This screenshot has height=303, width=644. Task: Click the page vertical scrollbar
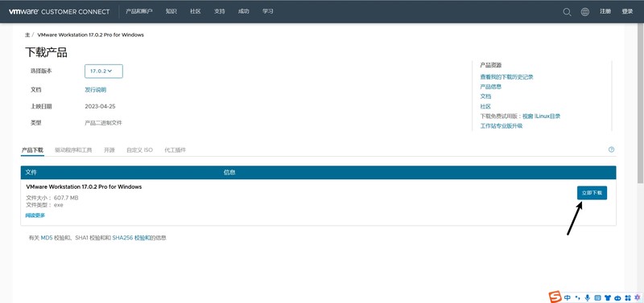[640, 103]
